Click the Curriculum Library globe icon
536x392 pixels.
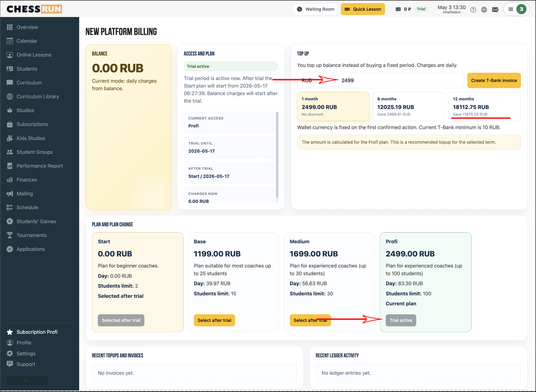point(10,96)
